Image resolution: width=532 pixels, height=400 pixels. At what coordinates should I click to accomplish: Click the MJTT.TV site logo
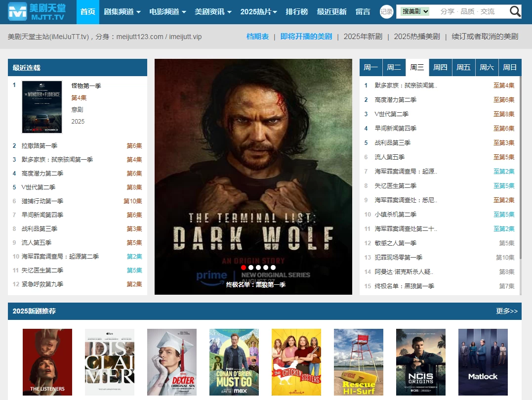tap(36, 12)
